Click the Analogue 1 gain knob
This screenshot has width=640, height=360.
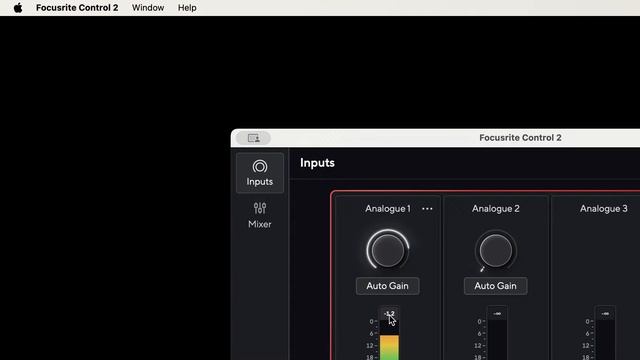point(388,250)
